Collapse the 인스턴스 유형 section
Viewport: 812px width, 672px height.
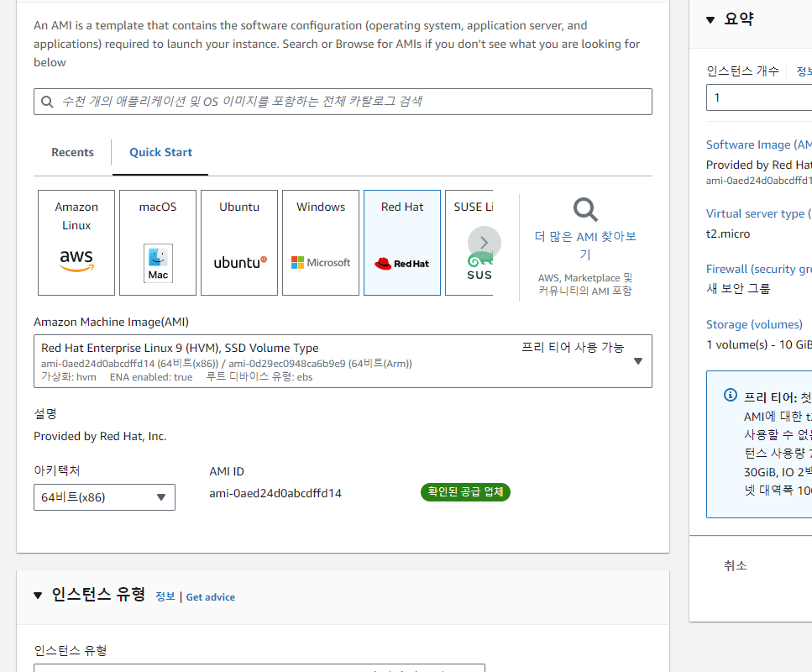pyautogui.click(x=38, y=596)
